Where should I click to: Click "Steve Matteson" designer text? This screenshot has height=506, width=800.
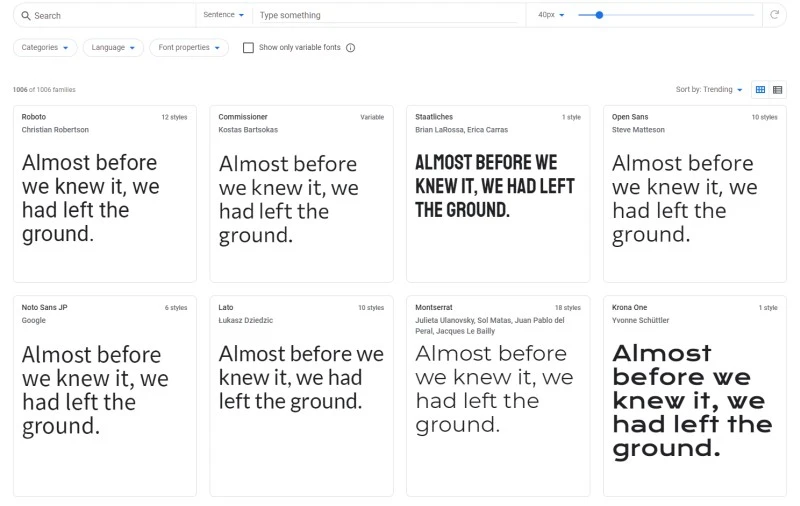point(638,130)
